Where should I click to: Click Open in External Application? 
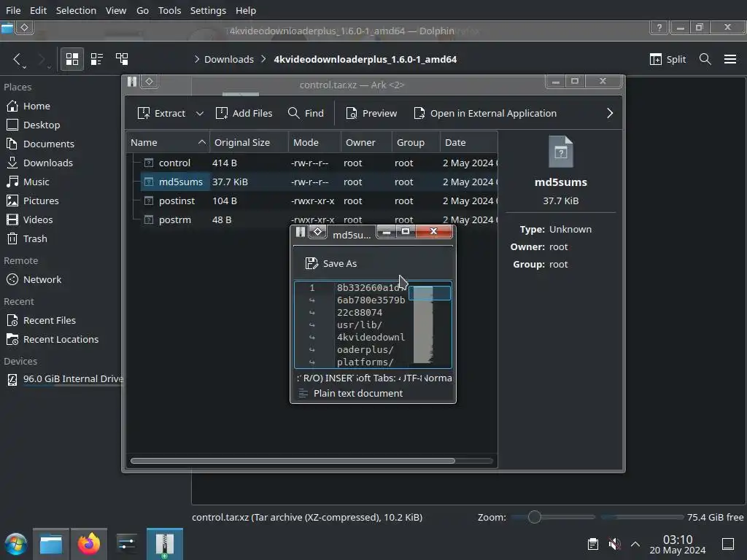[485, 113]
